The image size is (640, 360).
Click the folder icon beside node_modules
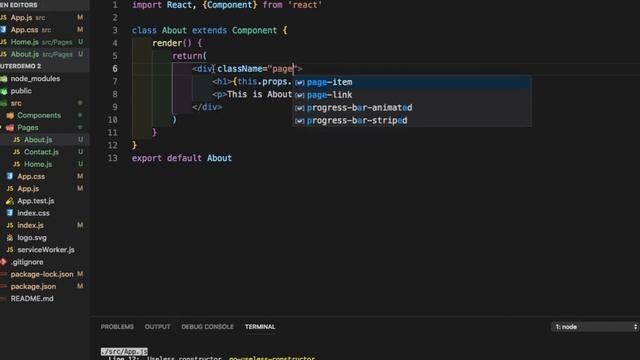(x=4, y=79)
